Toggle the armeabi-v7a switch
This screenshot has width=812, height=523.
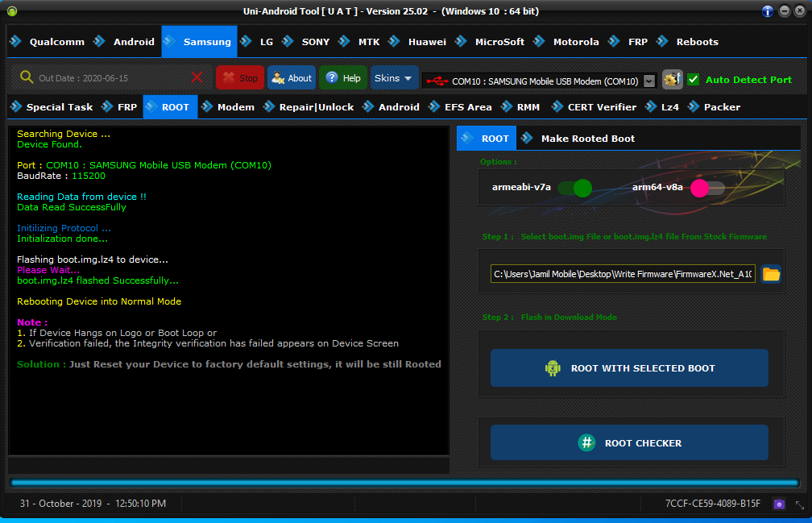click(x=575, y=188)
